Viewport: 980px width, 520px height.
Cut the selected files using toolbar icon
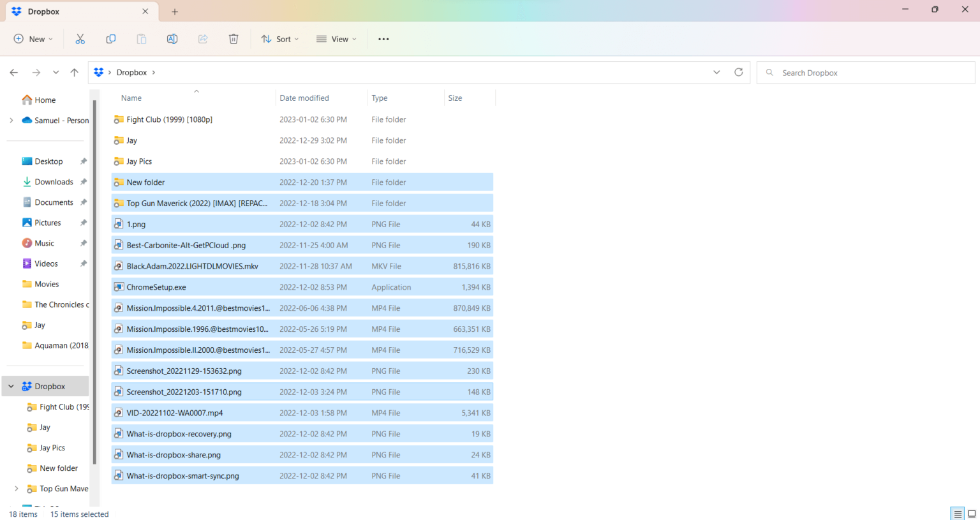80,39
